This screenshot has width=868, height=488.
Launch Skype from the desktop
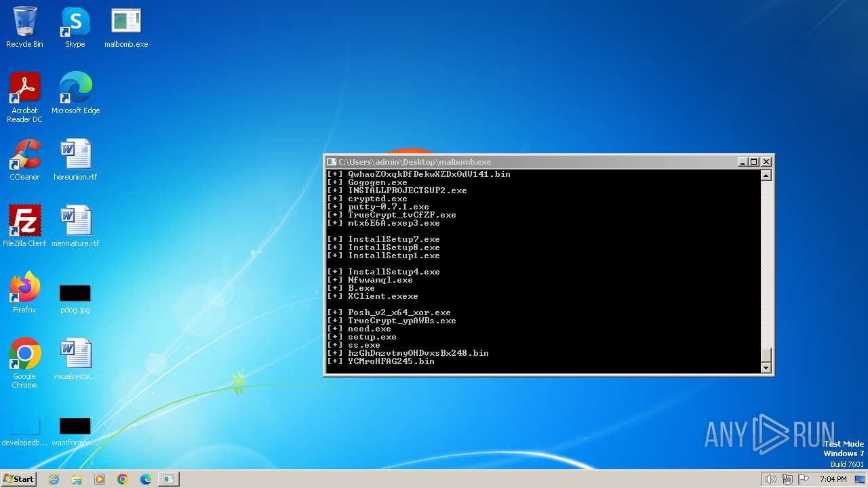point(75,27)
